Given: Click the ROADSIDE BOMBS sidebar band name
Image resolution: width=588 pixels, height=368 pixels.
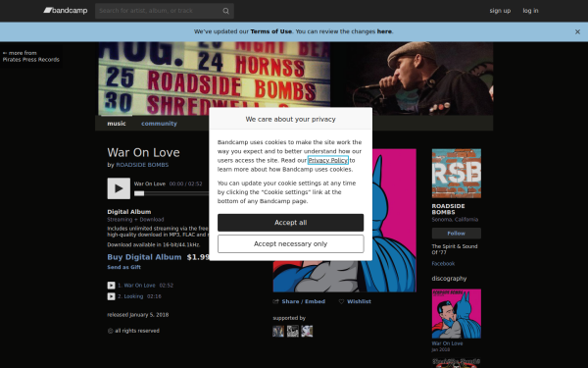Looking at the screenshot, I should click(448, 209).
